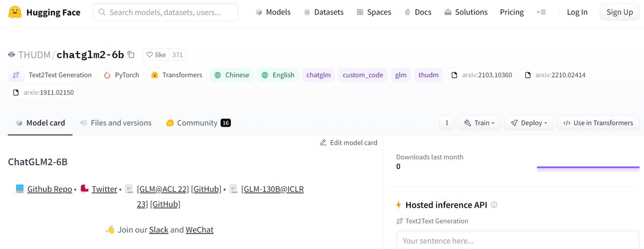
Task: Open the Models page
Action: pos(273,12)
